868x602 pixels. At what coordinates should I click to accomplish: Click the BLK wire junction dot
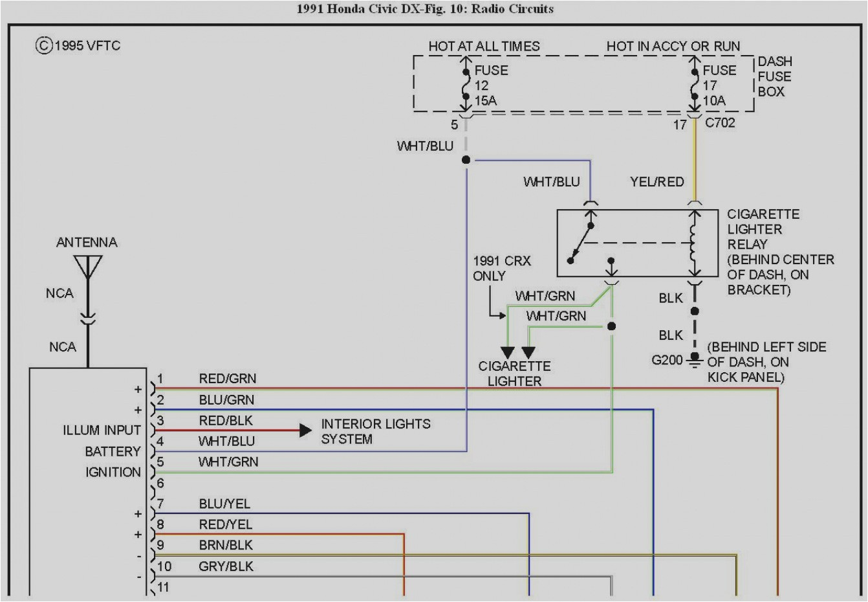[x=694, y=311]
